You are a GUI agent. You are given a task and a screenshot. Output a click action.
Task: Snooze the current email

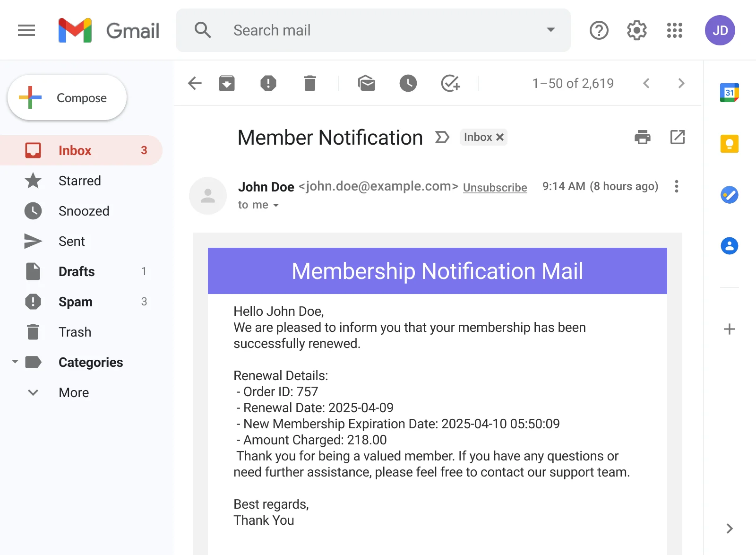pyautogui.click(x=408, y=83)
